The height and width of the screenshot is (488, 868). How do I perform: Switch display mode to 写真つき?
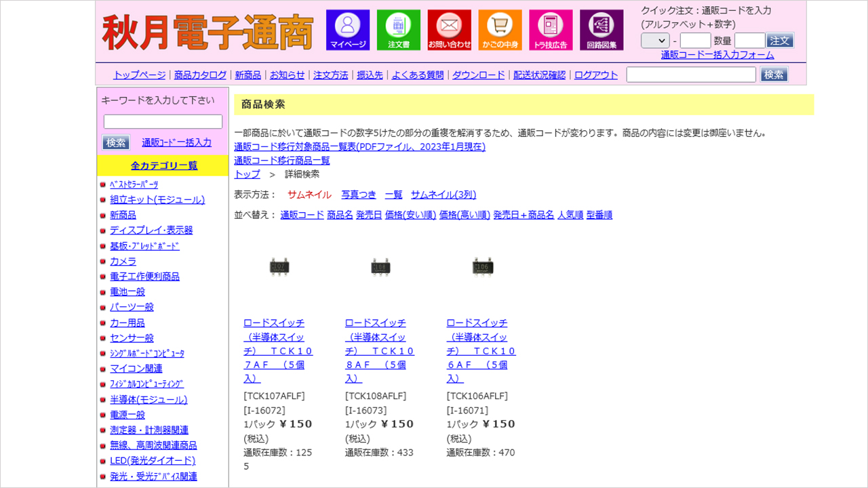pos(359,195)
